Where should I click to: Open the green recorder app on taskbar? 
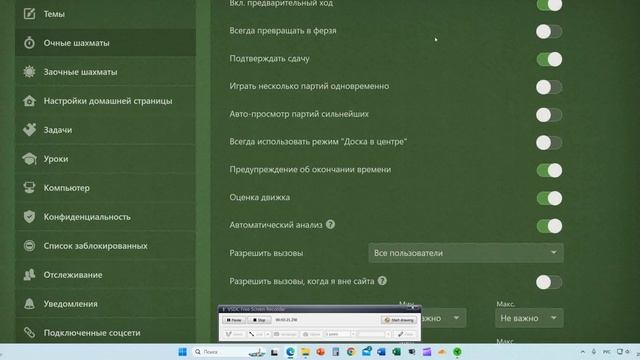457,352
